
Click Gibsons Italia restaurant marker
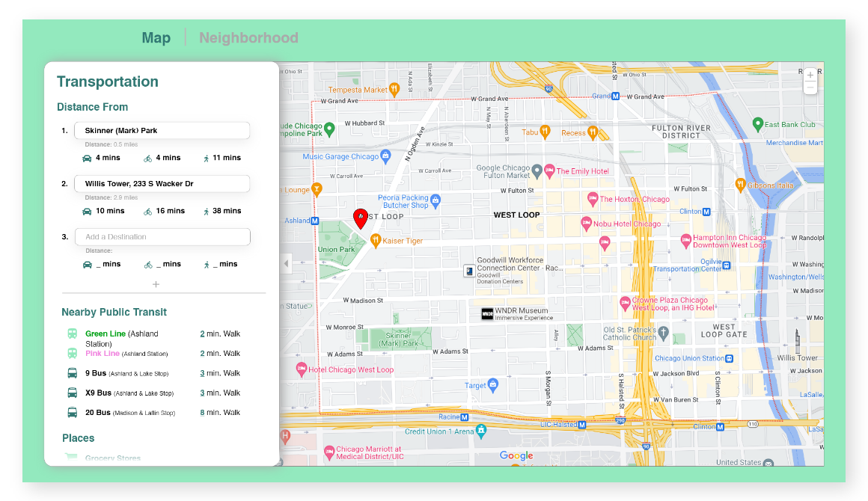pyautogui.click(x=740, y=185)
